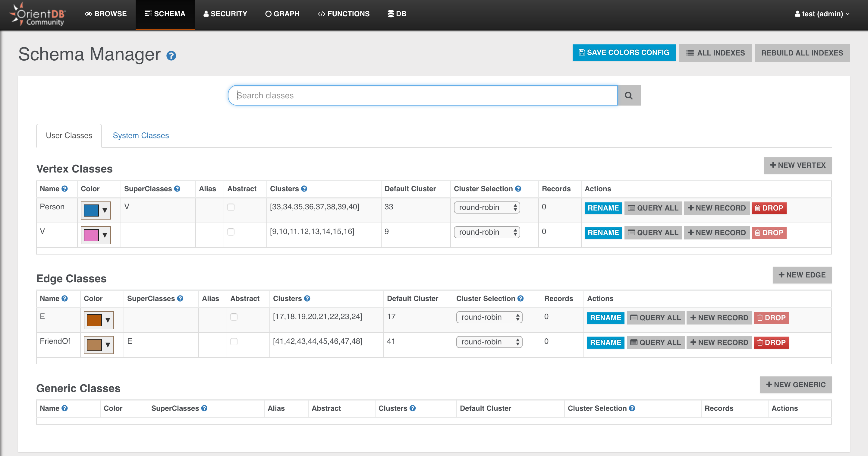Screen dimensions: 868x456
Task: Toggle Abstract checkbox for V class
Action: (x=231, y=232)
